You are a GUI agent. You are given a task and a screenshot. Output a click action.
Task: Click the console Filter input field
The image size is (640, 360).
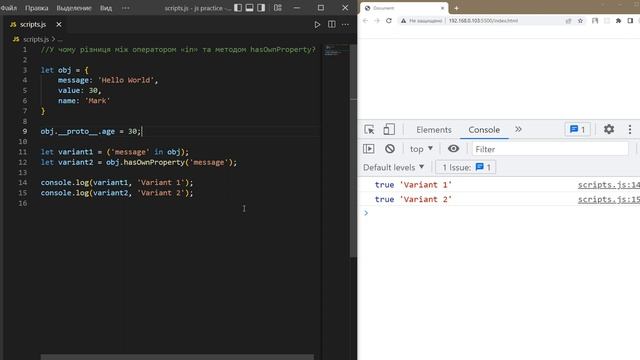pos(550,149)
